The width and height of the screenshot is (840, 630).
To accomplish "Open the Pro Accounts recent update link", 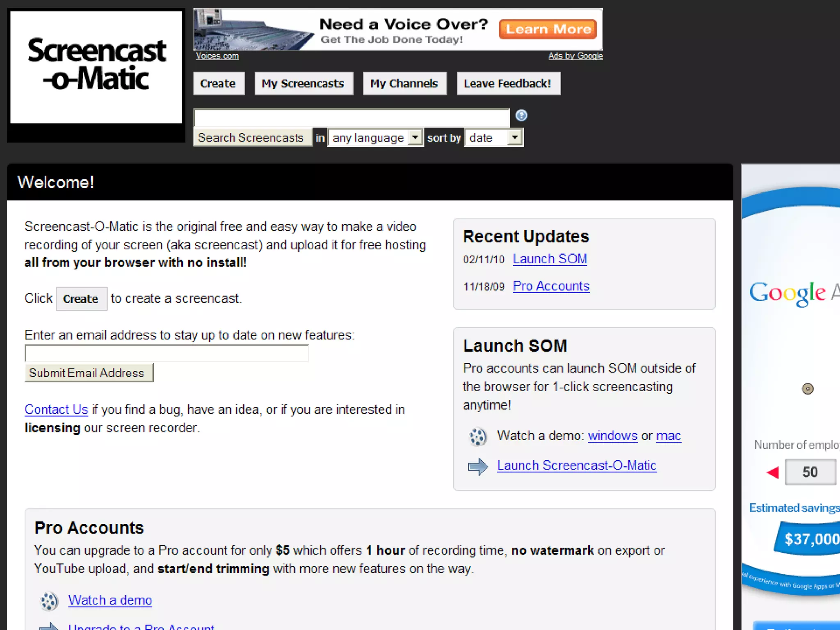I will point(551,286).
